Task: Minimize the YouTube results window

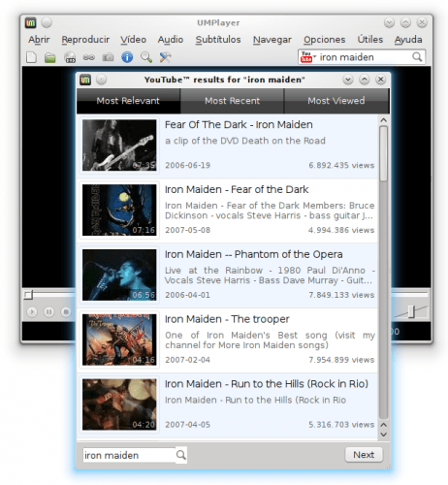Action: pos(348,80)
